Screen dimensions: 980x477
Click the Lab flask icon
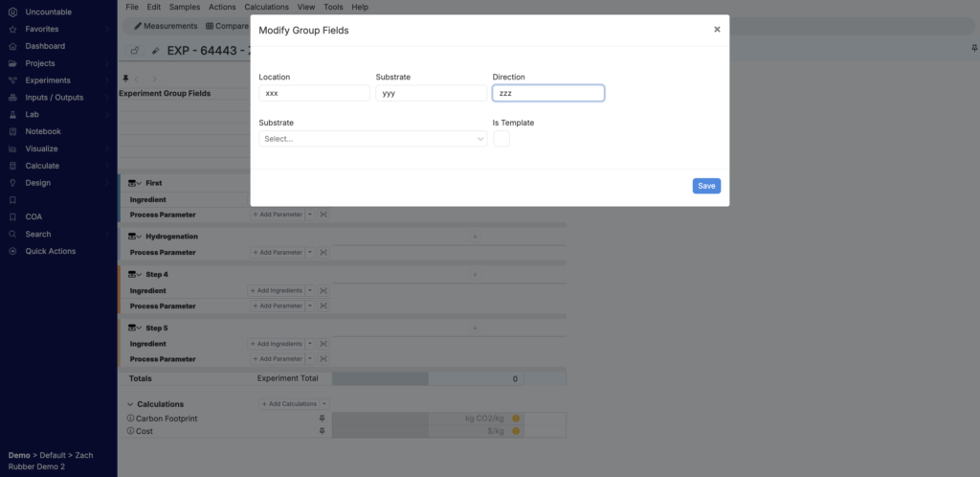click(x=12, y=114)
